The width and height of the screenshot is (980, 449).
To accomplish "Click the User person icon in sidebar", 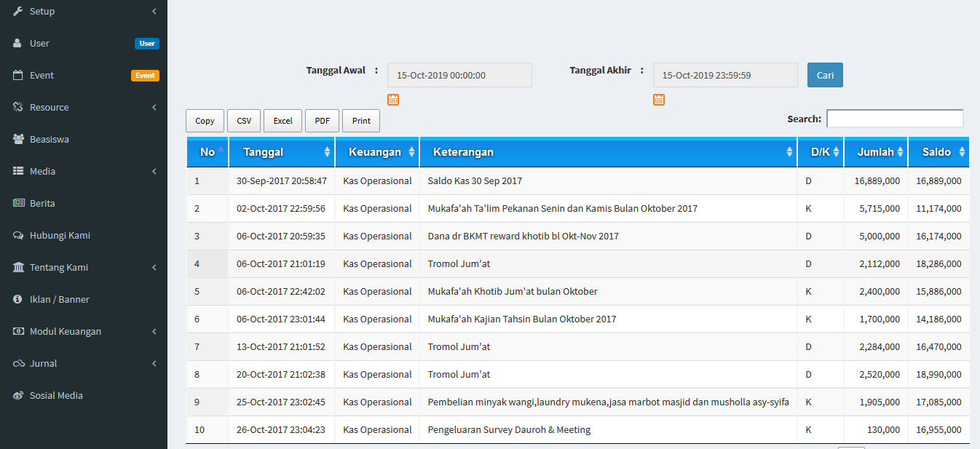I will click(x=18, y=43).
